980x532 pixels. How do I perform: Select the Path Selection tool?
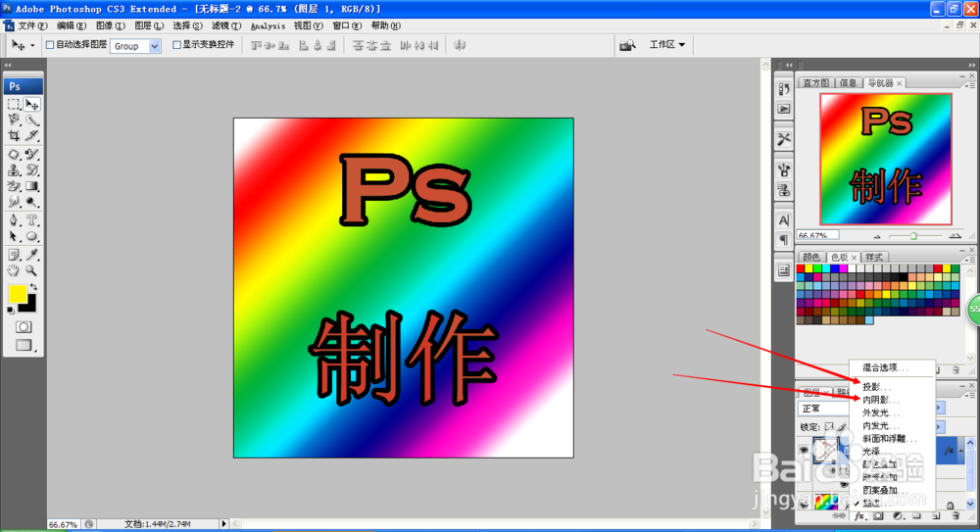(x=14, y=236)
